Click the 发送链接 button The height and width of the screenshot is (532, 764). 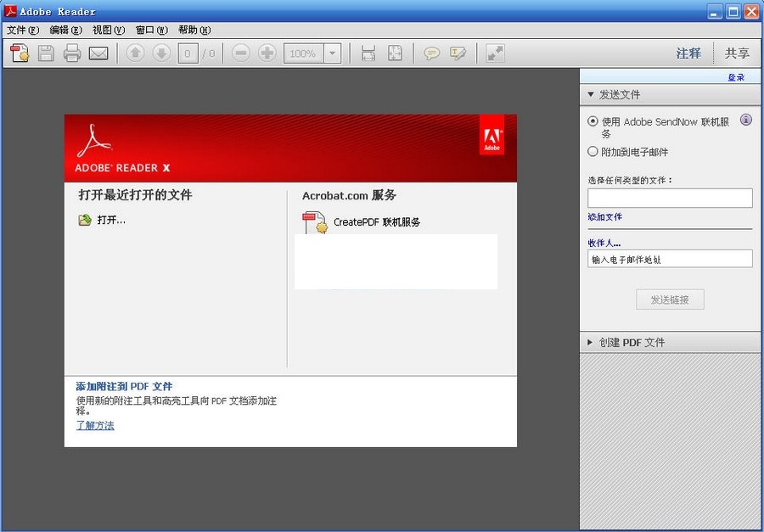coord(670,300)
